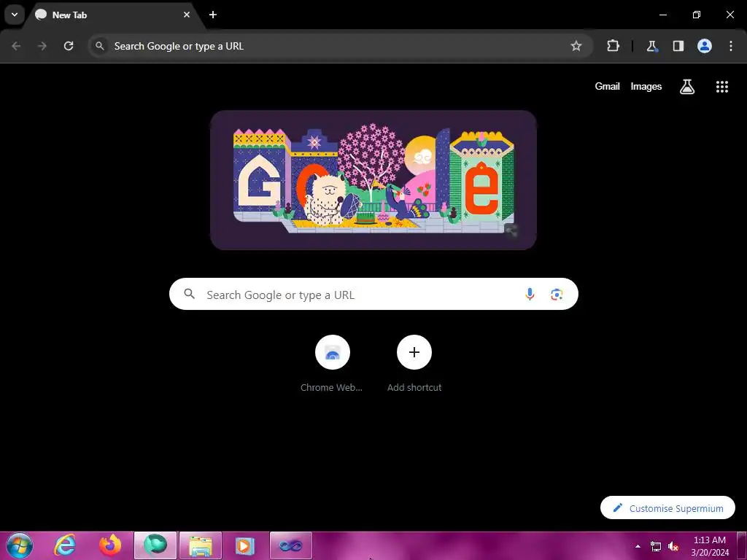Switch to the Supermium taskbar button
The width and height of the screenshot is (747, 560).
155,545
